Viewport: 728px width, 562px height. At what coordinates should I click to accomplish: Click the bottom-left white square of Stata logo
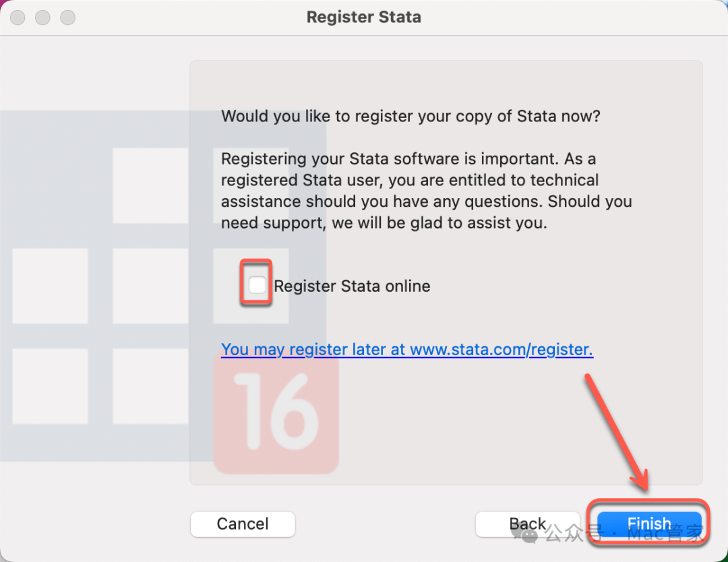(x=50, y=386)
